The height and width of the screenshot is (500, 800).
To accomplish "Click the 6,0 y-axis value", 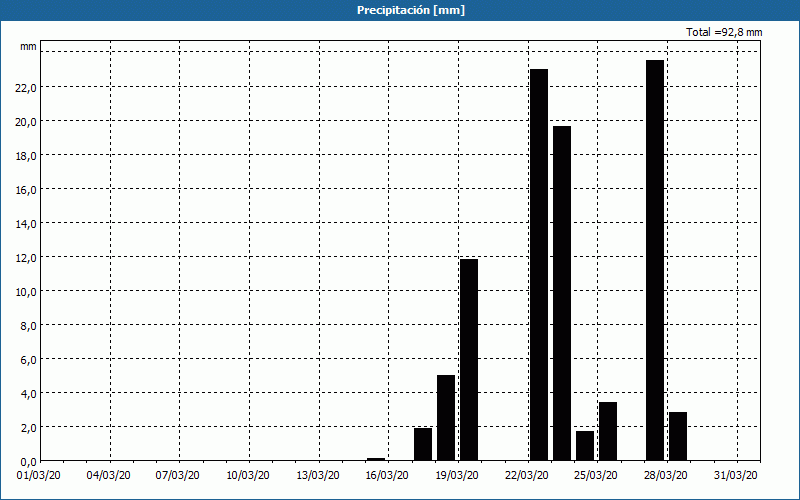I will (28, 360).
